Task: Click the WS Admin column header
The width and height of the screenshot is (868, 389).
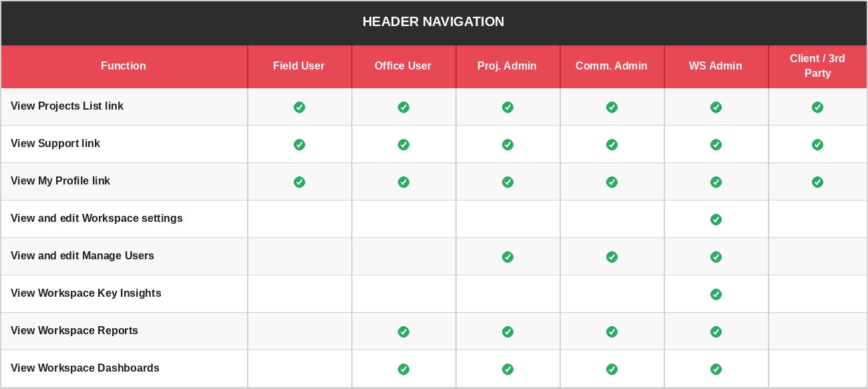Action: click(715, 66)
